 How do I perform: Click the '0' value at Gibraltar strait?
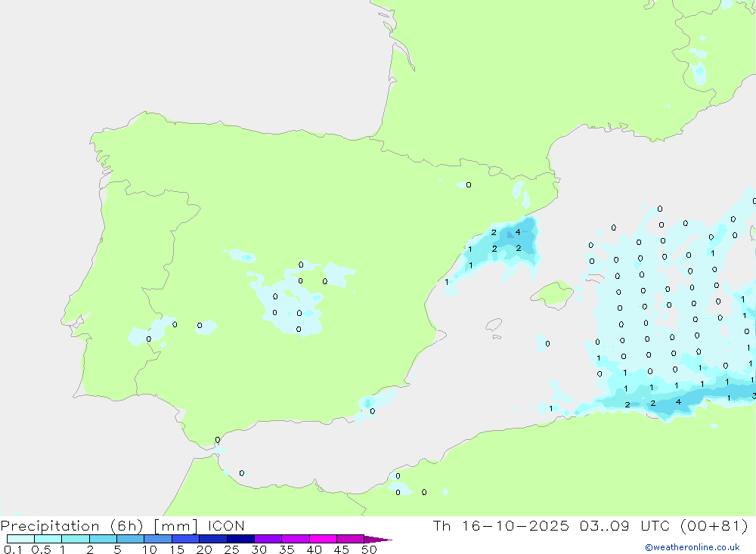click(x=218, y=440)
